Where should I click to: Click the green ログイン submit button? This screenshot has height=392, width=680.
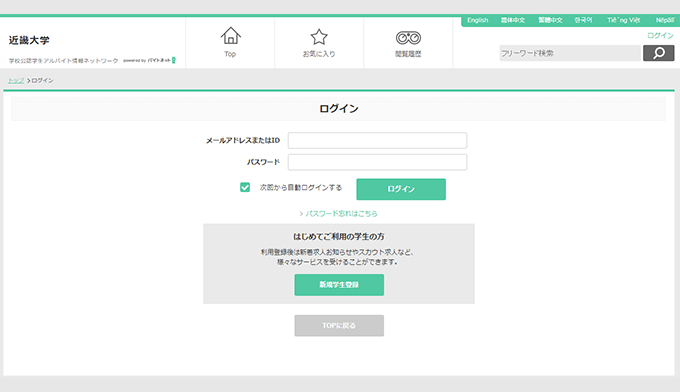(x=401, y=189)
